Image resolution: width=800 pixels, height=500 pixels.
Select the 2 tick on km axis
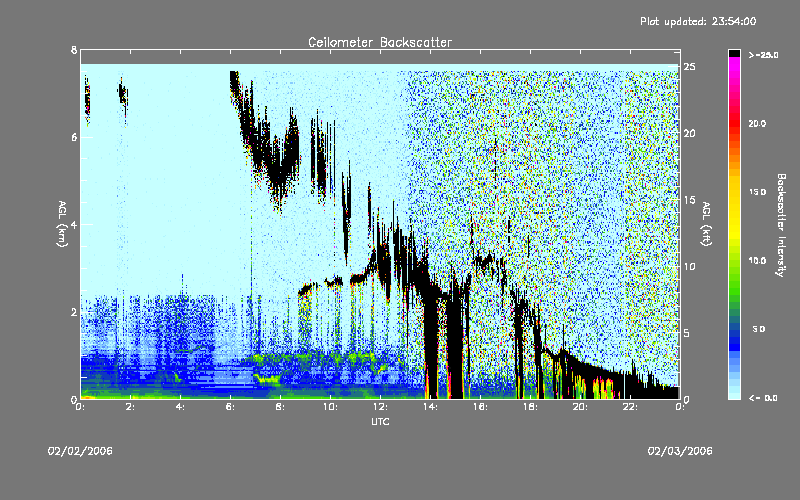[74, 312]
